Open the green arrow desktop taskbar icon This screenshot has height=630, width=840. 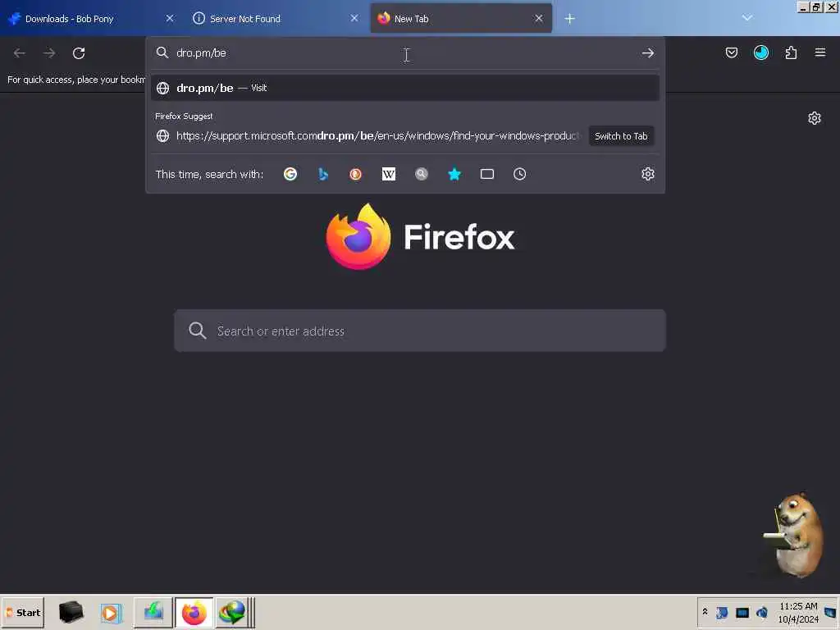pos(153,612)
